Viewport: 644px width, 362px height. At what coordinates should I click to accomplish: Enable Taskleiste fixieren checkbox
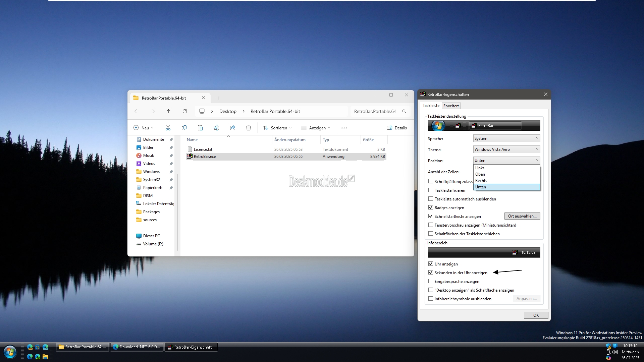point(431,190)
